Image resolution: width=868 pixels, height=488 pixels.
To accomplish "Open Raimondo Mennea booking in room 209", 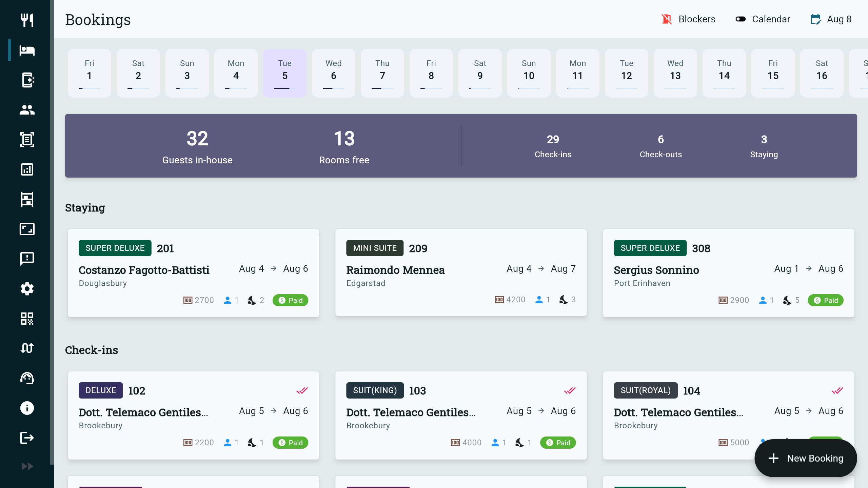I will pyautogui.click(x=461, y=272).
